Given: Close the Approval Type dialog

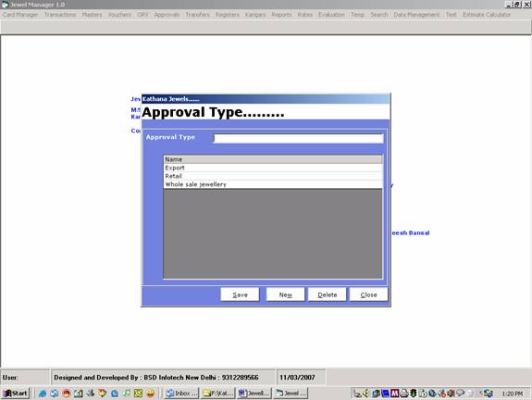Looking at the screenshot, I should pos(368,294).
